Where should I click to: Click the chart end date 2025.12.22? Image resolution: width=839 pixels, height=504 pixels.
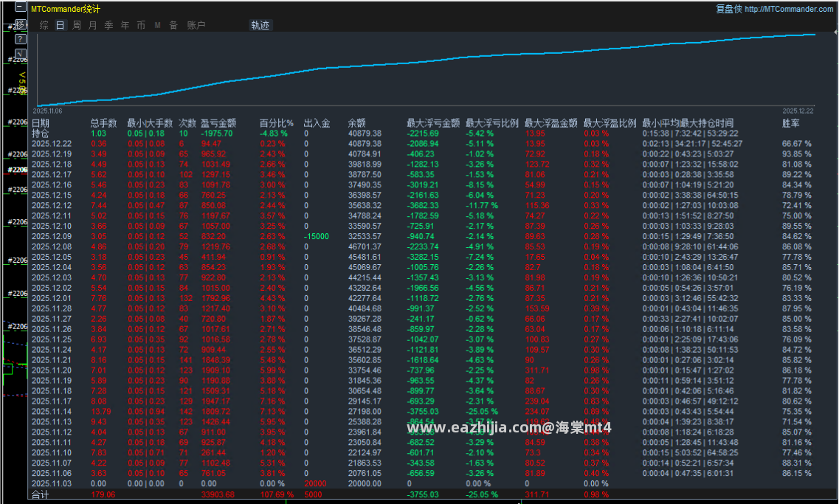[798, 111]
